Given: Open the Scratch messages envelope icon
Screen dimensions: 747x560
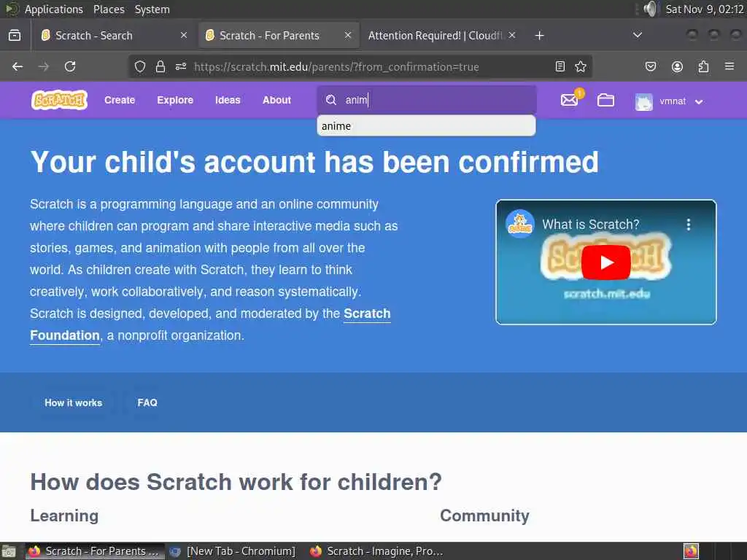Looking at the screenshot, I should (x=569, y=100).
